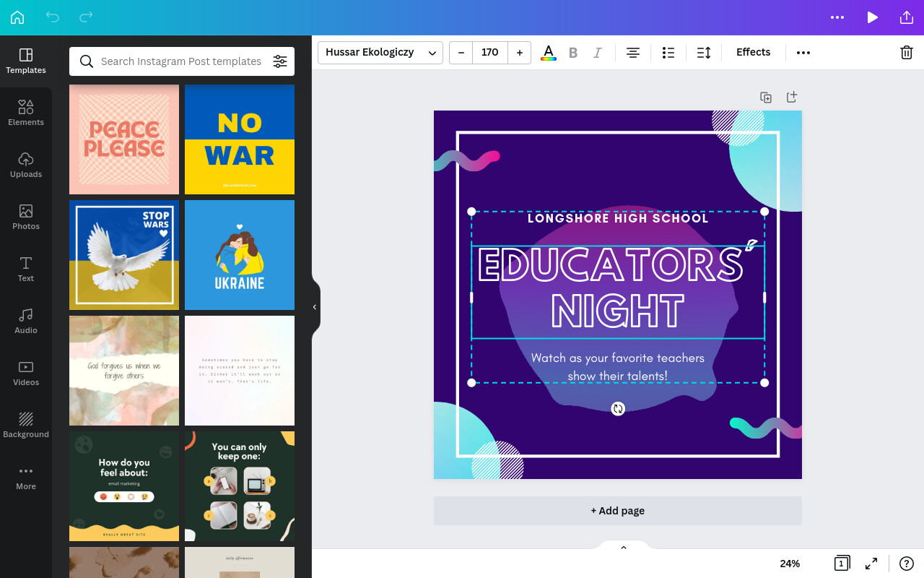Open the template search filters icon

[280, 61]
